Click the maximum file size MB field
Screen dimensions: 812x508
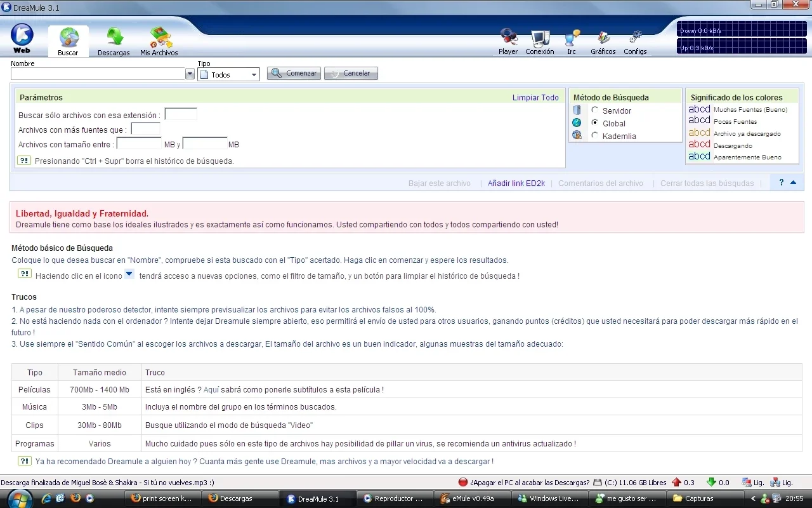tap(205, 144)
